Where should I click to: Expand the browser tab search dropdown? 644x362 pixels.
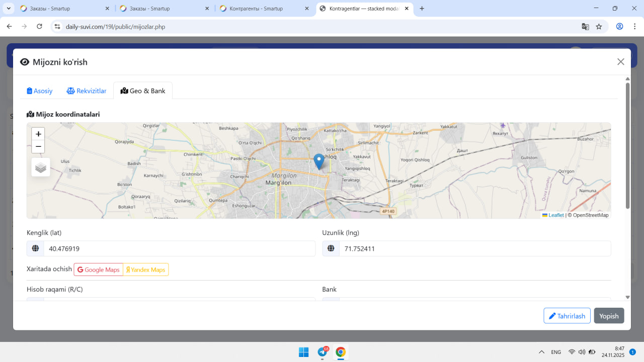click(9, 9)
